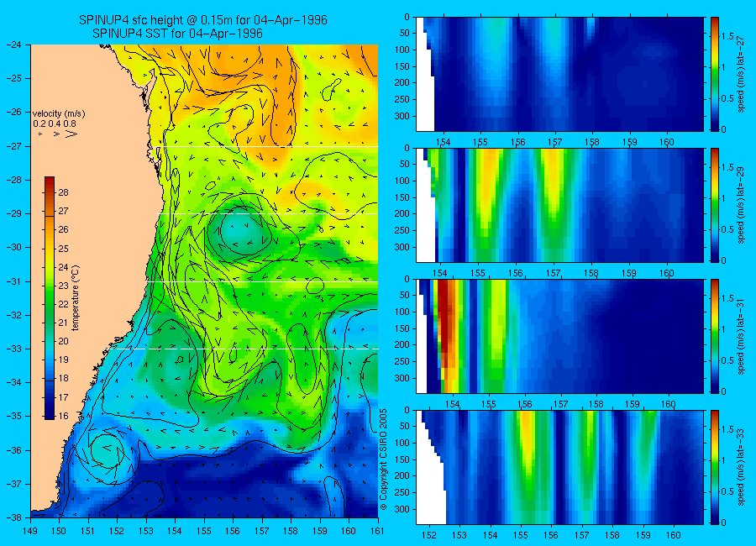The width and height of the screenshot is (756, 546).
Task: Click the sfc height title text line
Action: pos(203,20)
